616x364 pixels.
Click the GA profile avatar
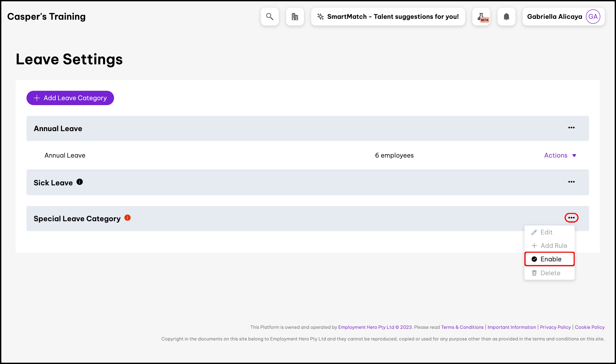pos(593,17)
